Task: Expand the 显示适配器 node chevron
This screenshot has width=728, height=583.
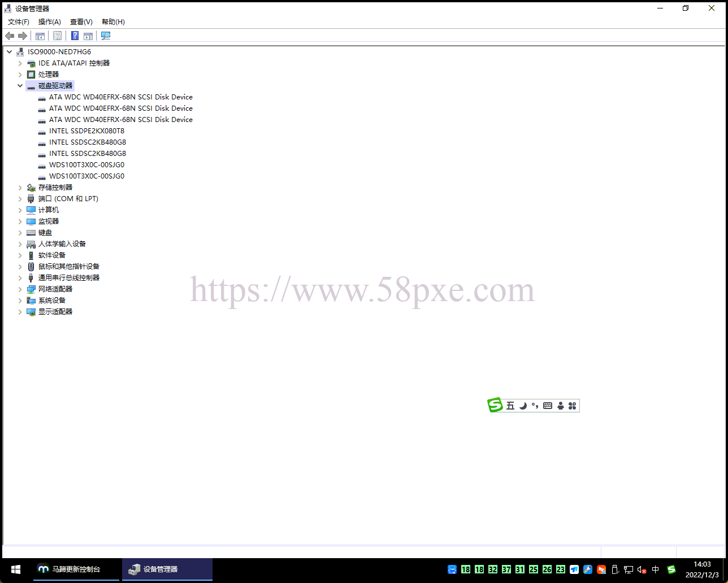Action: 20,311
